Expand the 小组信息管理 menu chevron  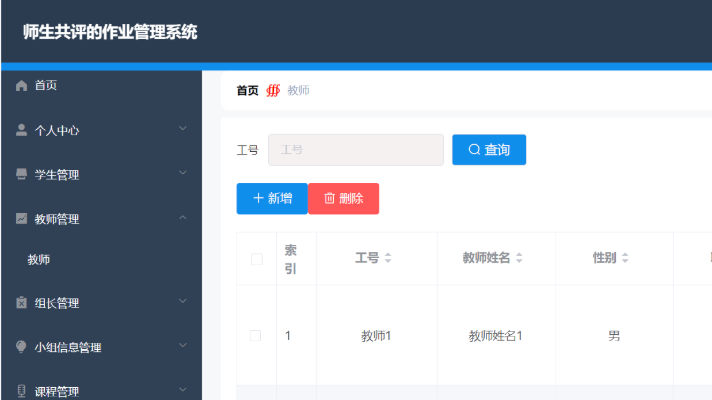[183, 346]
